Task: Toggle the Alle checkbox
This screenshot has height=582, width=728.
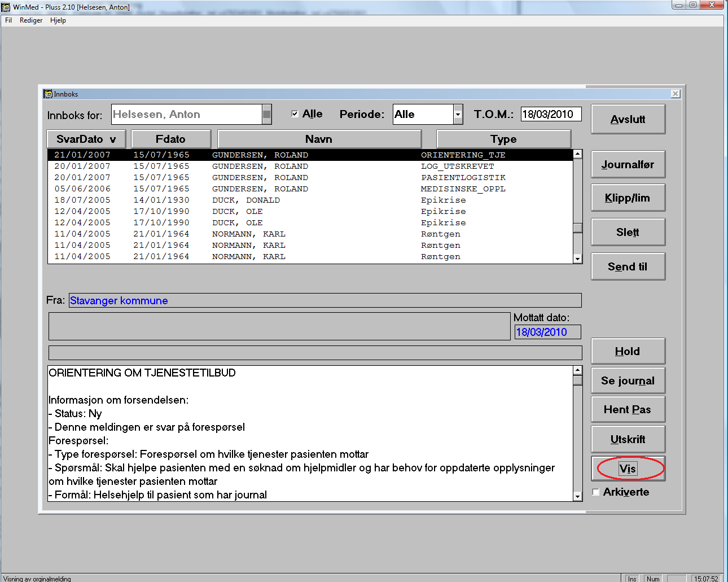Action: pos(295,113)
